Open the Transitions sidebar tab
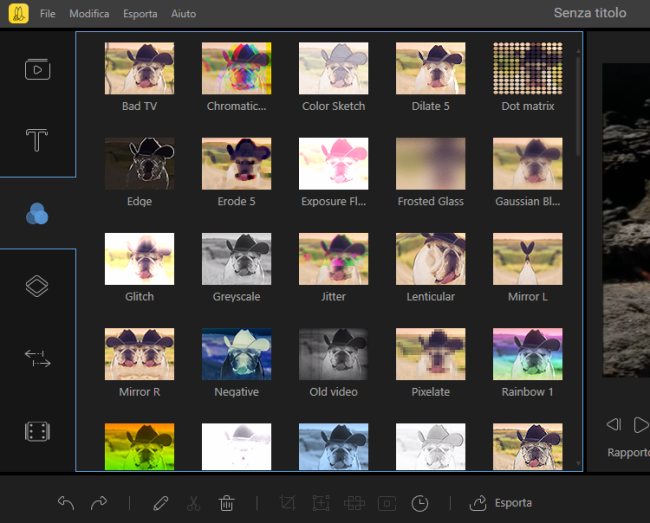The width and height of the screenshot is (650, 523). (x=37, y=358)
